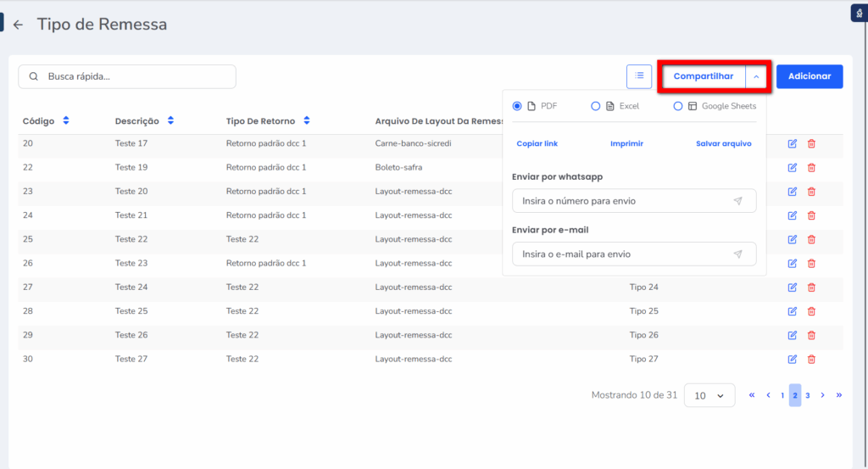
Task: Click the Copiar link option
Action: (537, 144)
